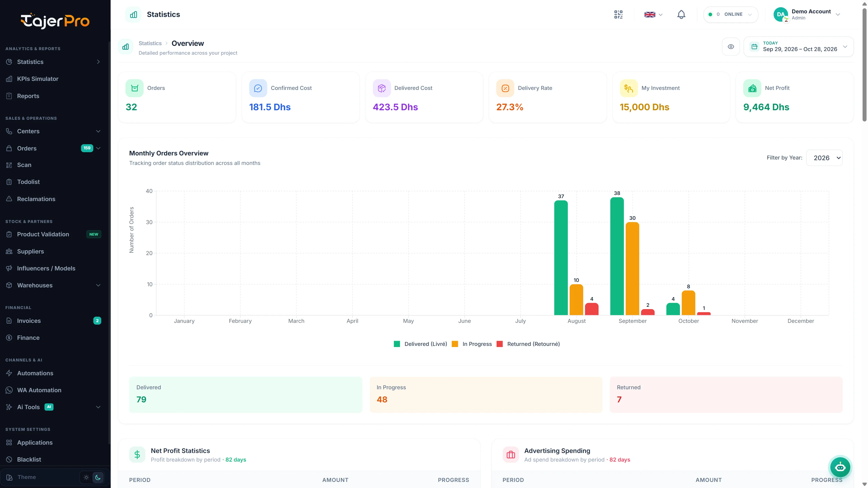Image resolution: width=868 pixels, height=488 pixels.
Task: Open the chatbot assistant button
Action: coord(840,467)
